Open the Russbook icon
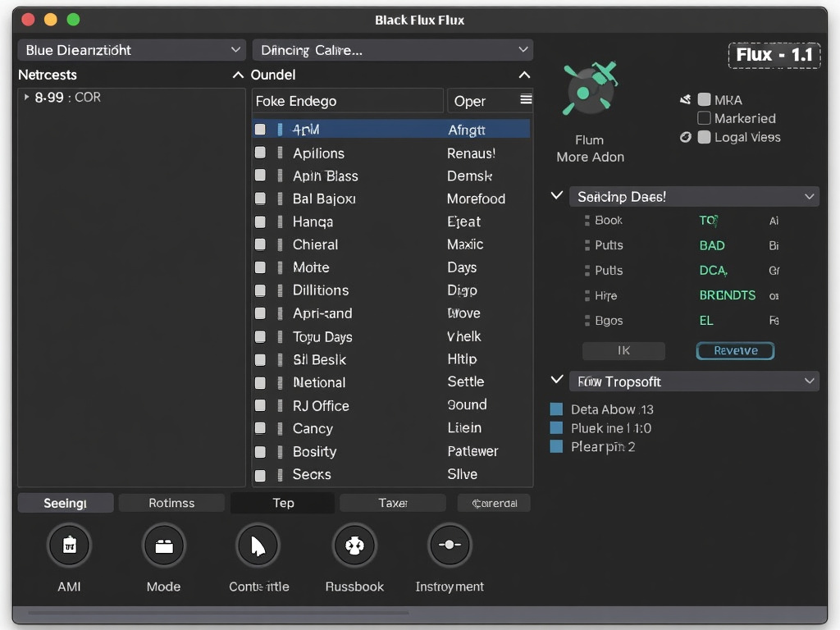Screen dimensions: 840x630 tap(354, 546)
